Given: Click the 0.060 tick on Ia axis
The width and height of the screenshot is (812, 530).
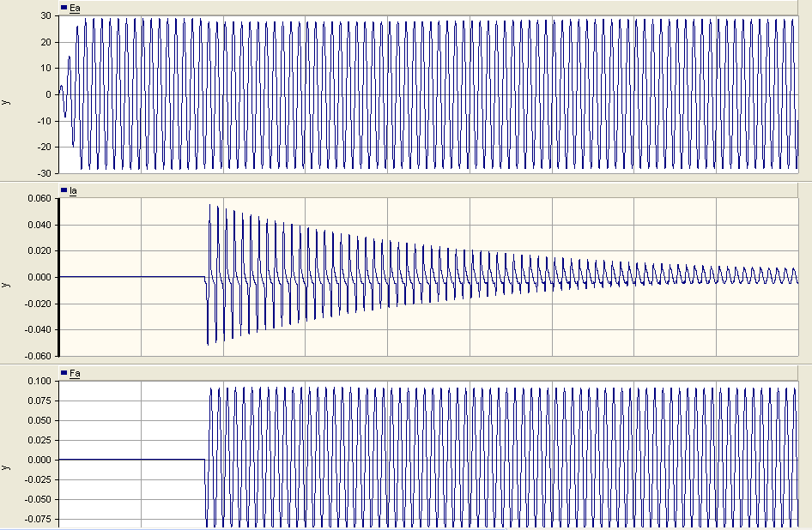Looking at the screenshot, I should click(39, 199).
